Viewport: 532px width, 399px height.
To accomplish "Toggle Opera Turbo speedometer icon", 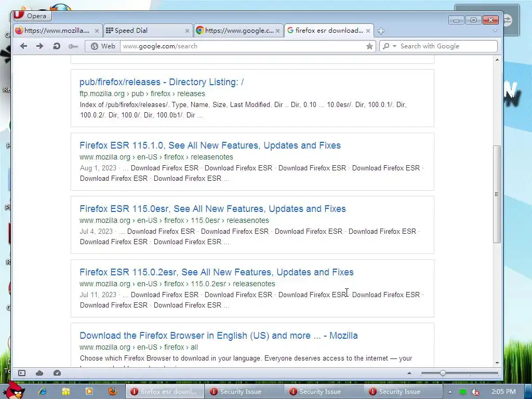I will (x=57, y=373).
